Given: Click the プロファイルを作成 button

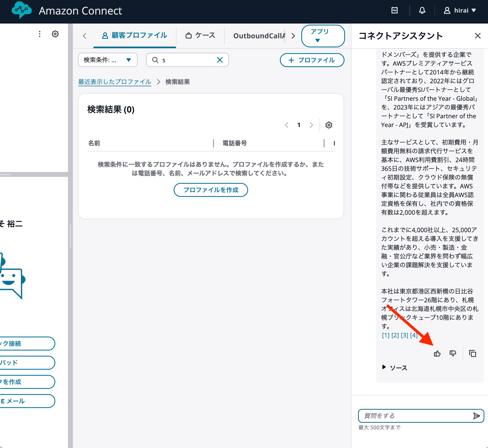Looking at the screenshot, I should (211, 190).
